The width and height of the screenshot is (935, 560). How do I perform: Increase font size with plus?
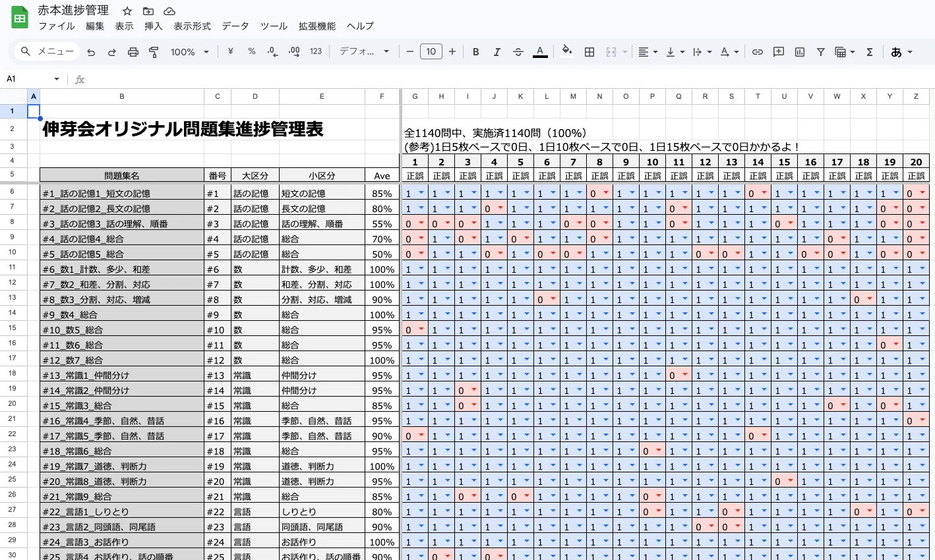pyautogui.click(x=452, y=51)
